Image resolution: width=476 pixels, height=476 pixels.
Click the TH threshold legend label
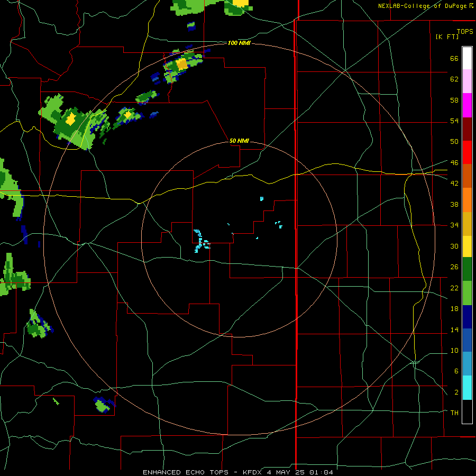click(454, 413)
